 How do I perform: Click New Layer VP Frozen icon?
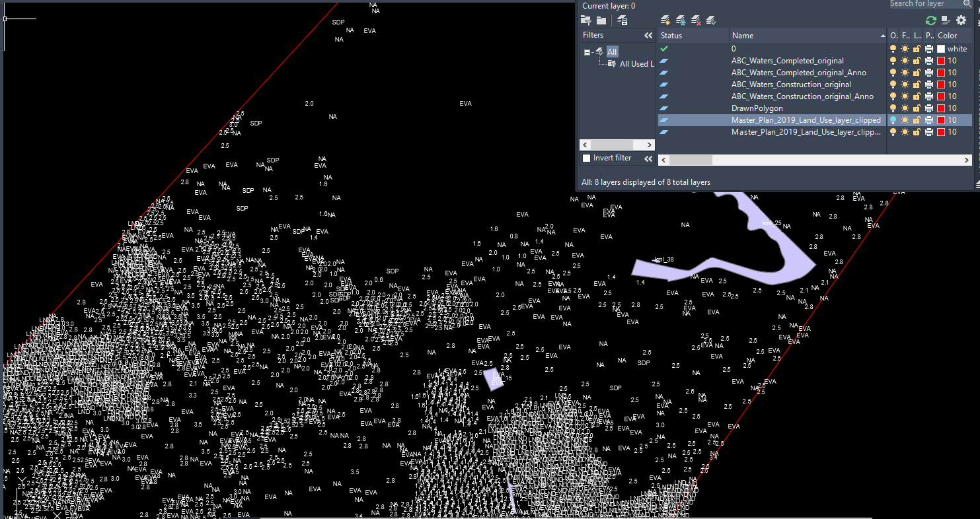tap(681, 20)
